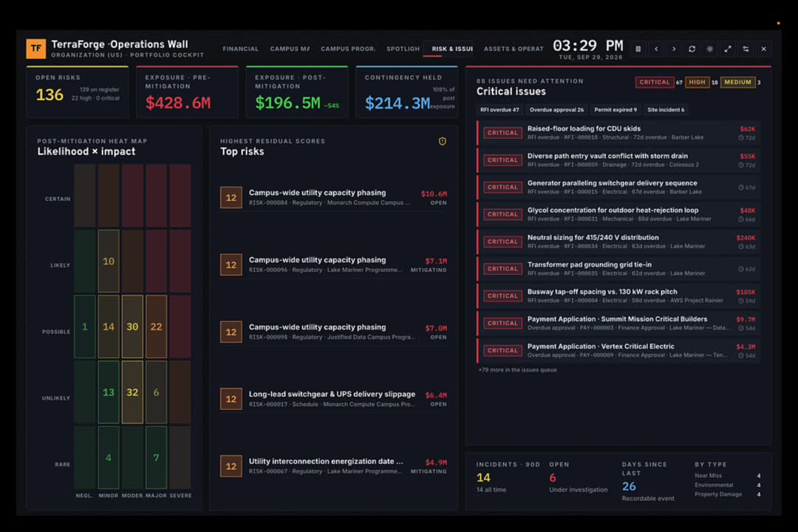This screenshot has height=532, width=798.
Task: Open Generator paralleling switchgear delivery sequence issue
Action: [x=618, y=188]
